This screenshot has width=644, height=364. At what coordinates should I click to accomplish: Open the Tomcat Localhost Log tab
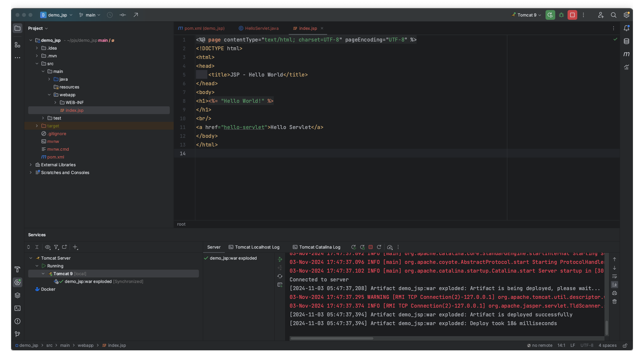254,247
